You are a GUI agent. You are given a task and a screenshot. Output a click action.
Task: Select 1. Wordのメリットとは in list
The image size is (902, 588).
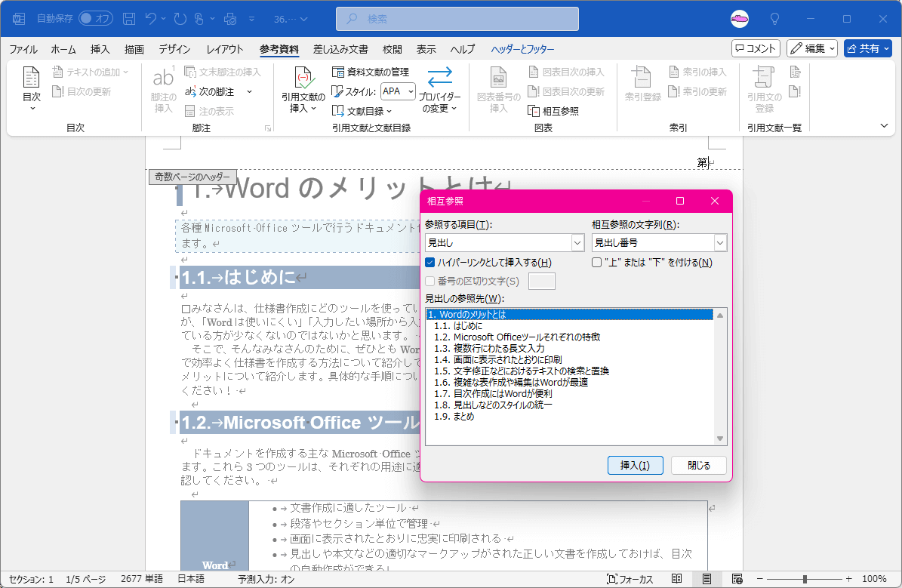point(569,314)
